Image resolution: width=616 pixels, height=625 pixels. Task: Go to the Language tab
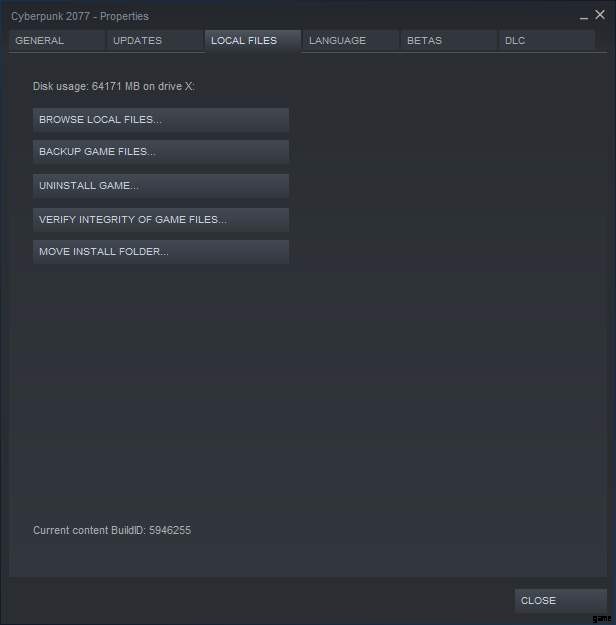pos(350,41)
